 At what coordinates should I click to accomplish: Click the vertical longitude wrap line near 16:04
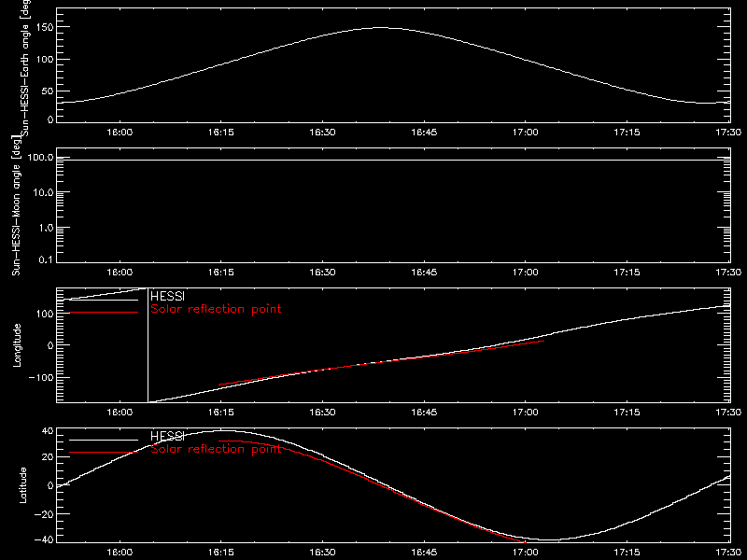tap(148, 345)
